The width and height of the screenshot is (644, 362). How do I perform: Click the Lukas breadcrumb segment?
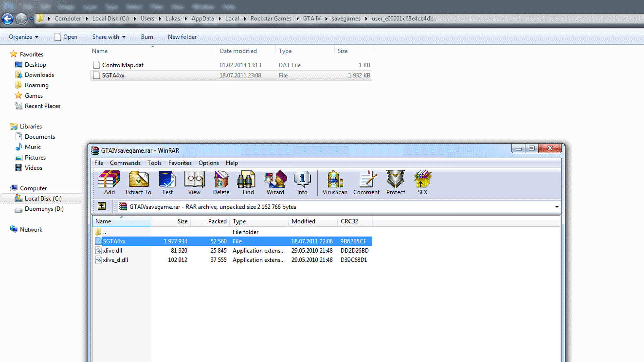(x=173, y=19)
